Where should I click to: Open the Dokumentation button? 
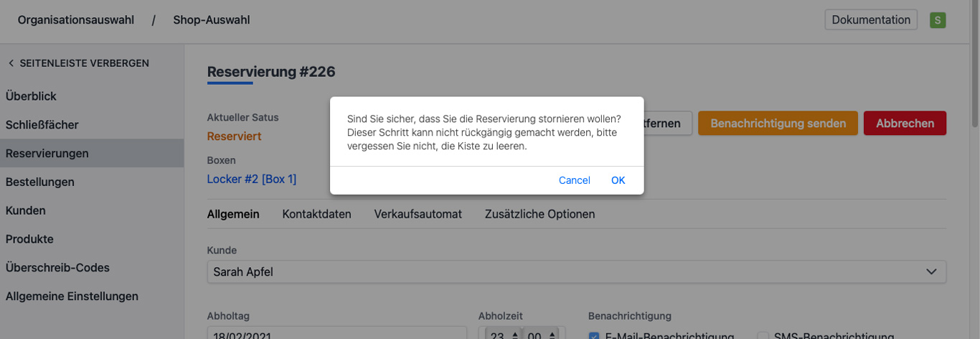click(871, 20)
